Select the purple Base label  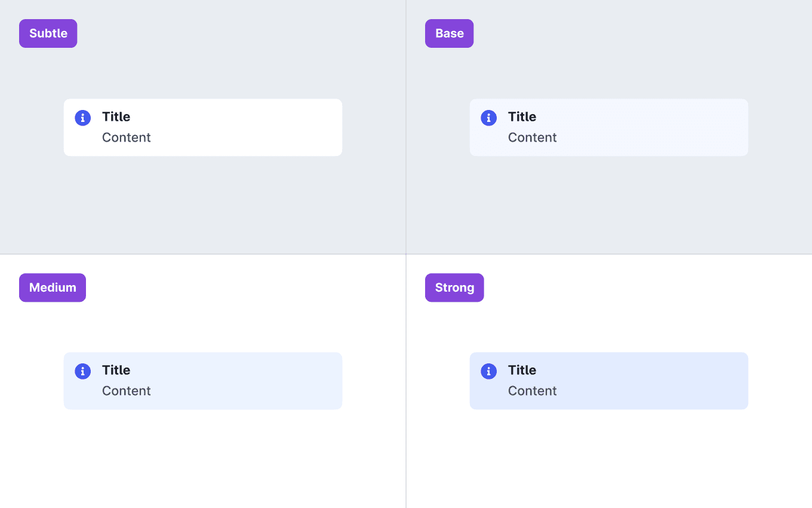coord(450,33)
